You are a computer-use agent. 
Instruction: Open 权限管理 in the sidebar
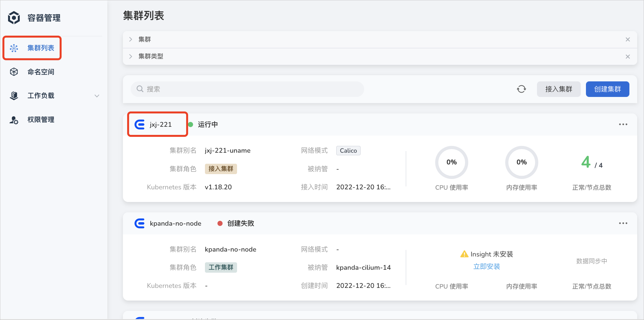(x=41, y=120)
